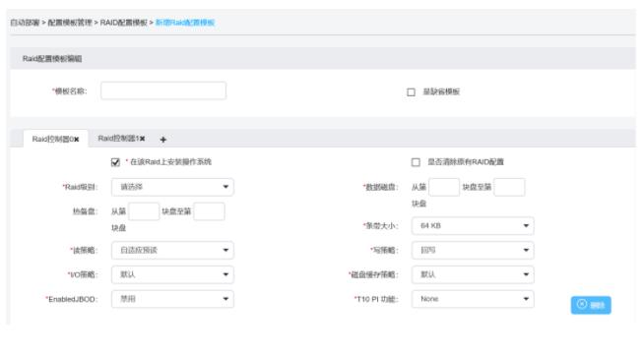Image resolution: width=644 pixels, height=356 pixels.
Task: Add a new Raid controller tab with plus icon
Action: pyautogui.click(x=163, y=140)
